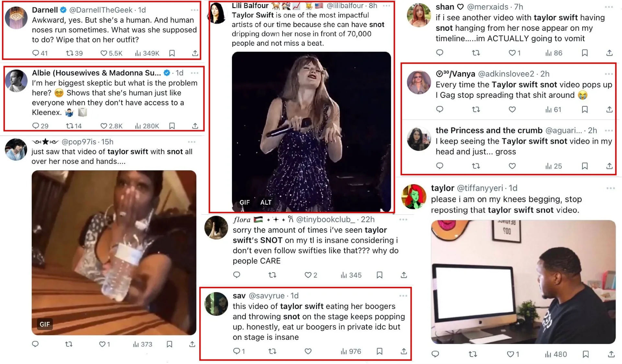Image resolution: width=622 pixels, height=364 pixels.
Task: Open the water bottle GIF in pop97is tweet
Action: tap(114, 253)
